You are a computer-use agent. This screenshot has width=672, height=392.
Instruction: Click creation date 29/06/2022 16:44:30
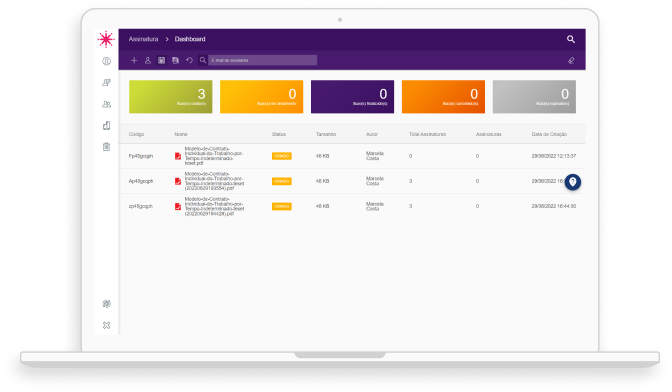point(554,206)
